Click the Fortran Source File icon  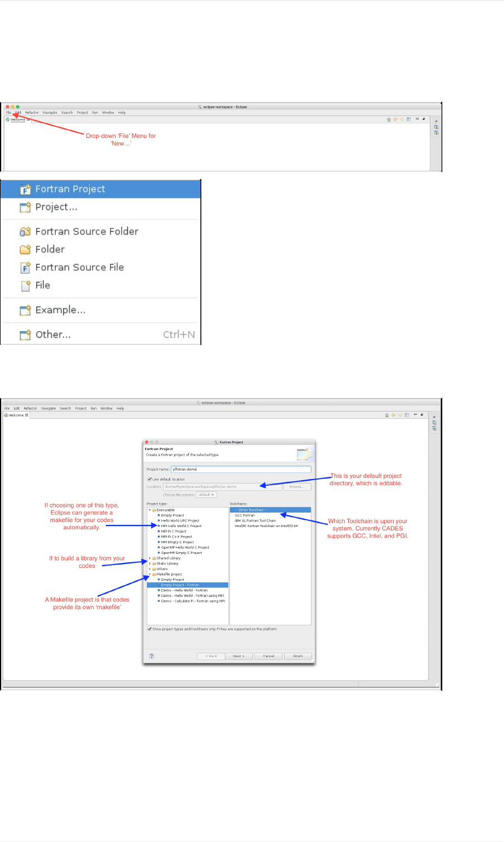point(25,267)
